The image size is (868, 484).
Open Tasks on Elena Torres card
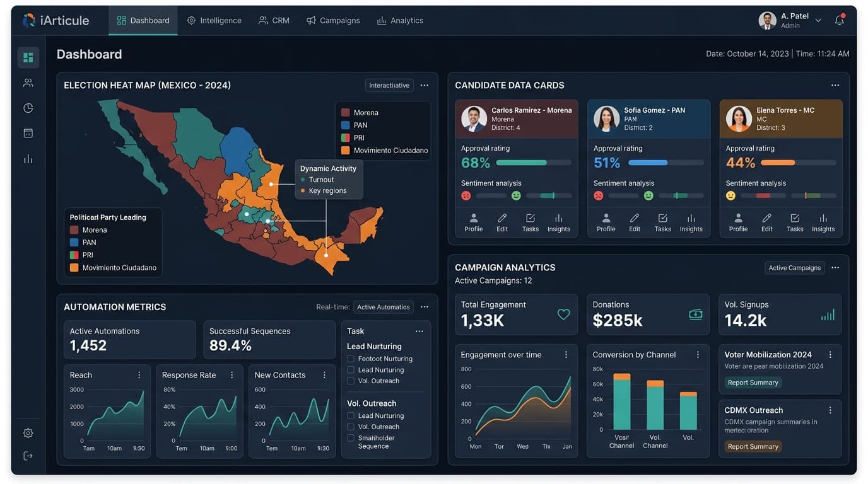click(x=795, y=222)
